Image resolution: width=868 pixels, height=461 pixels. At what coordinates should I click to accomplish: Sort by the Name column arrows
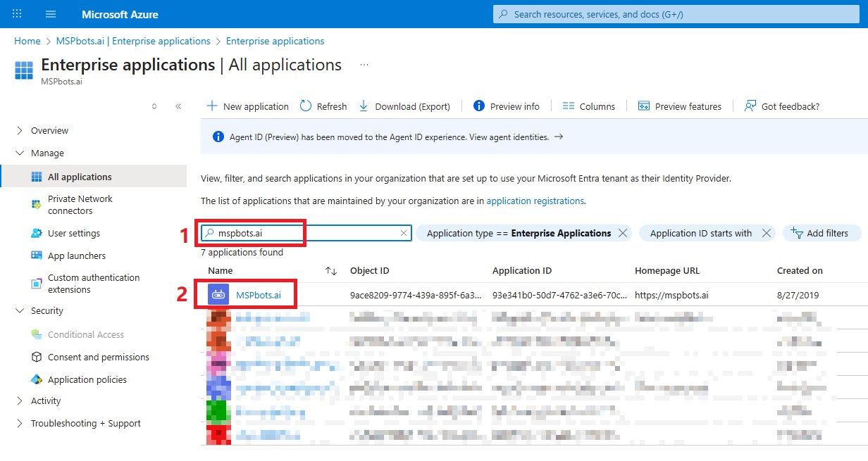[x=330, y=271]
